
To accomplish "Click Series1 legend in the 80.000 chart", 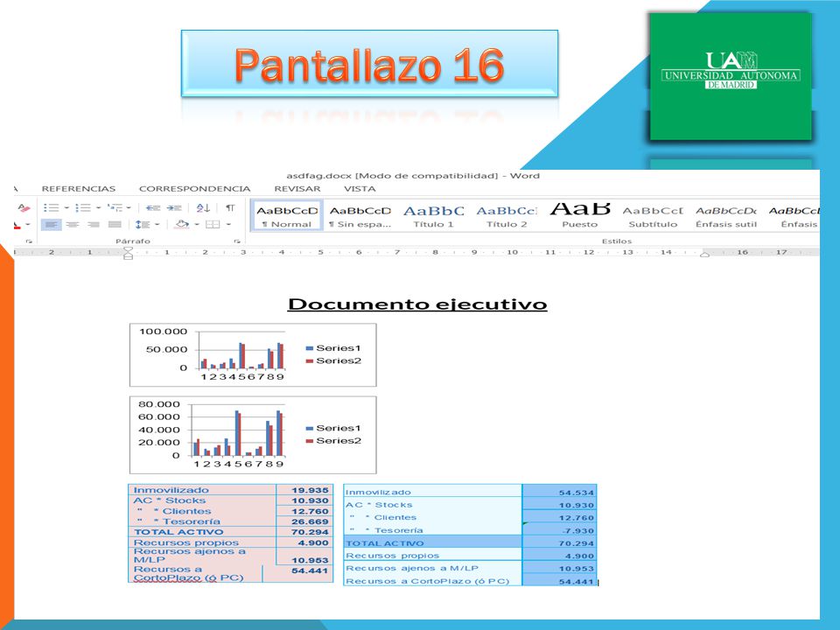I will pos(333,428).
